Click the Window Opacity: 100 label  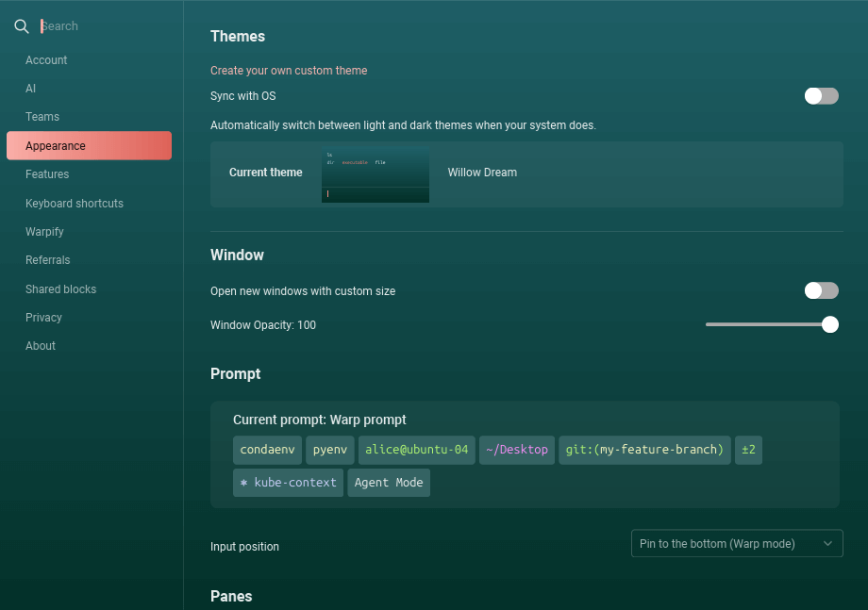(x=263, y=325)
